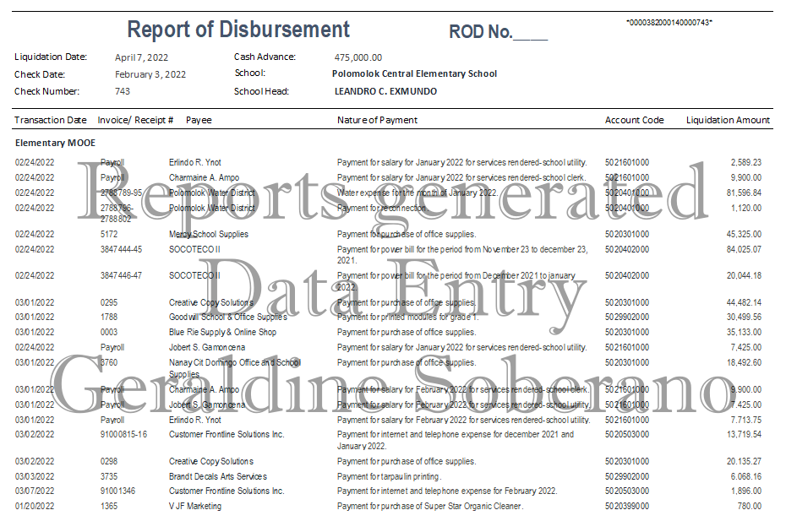
Task: Click the Liquidation Amount column header
Action: 728,120
